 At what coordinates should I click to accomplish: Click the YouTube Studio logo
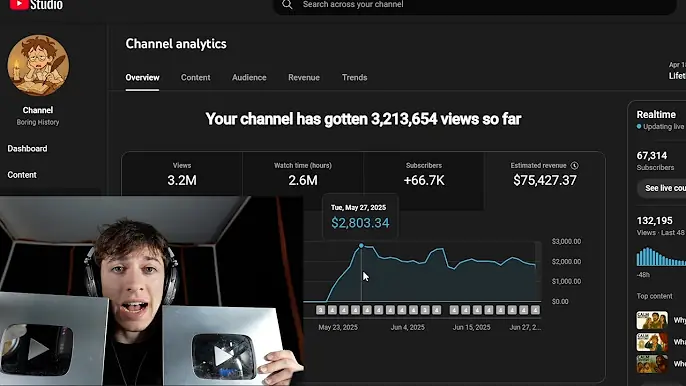pyautogui.click(x=36, y=4)
